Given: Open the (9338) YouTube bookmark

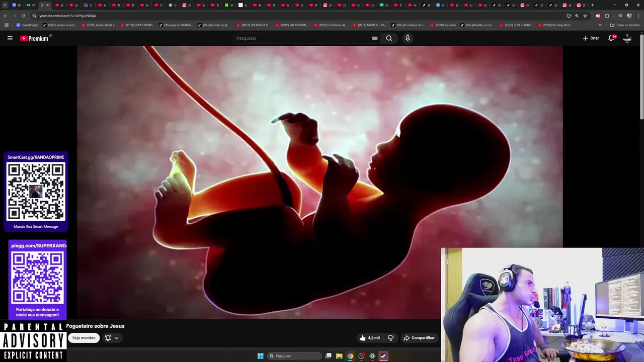Looking at the screenshot, I should click(x=443, y=25).
